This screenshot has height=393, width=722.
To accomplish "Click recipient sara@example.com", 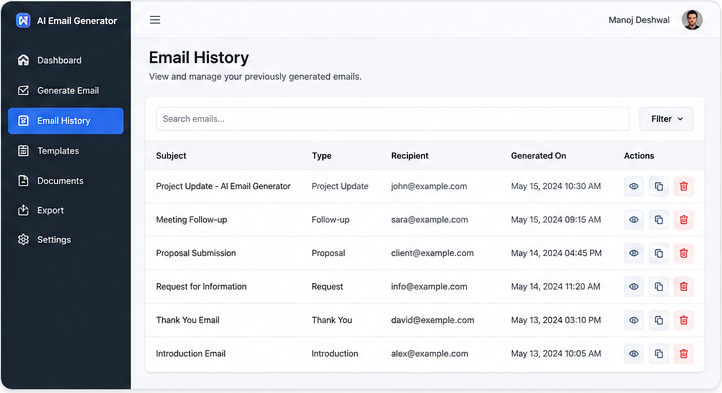I will pos(429,220).
